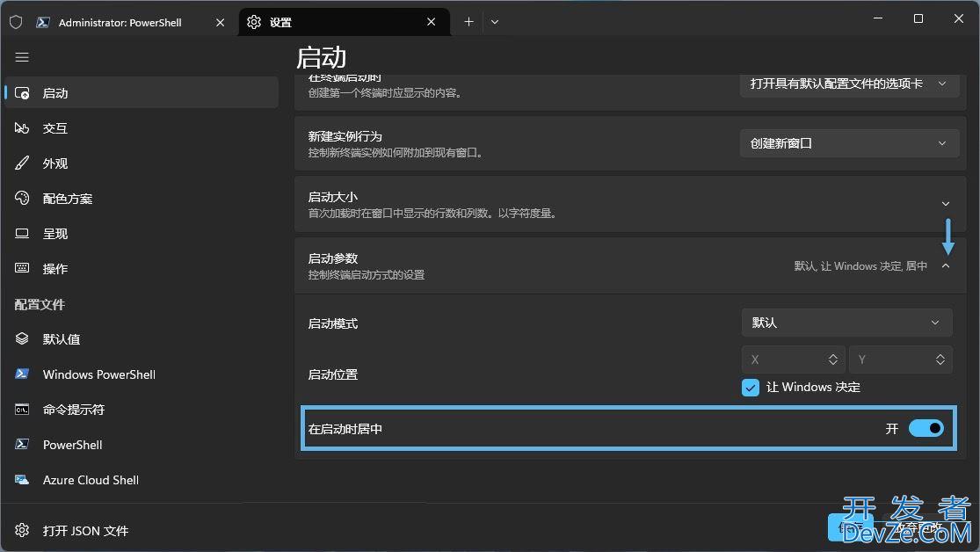Open a new tab with plus button
Image resolution: width=980 pixels, height=552 pixels.
(468, 22)
